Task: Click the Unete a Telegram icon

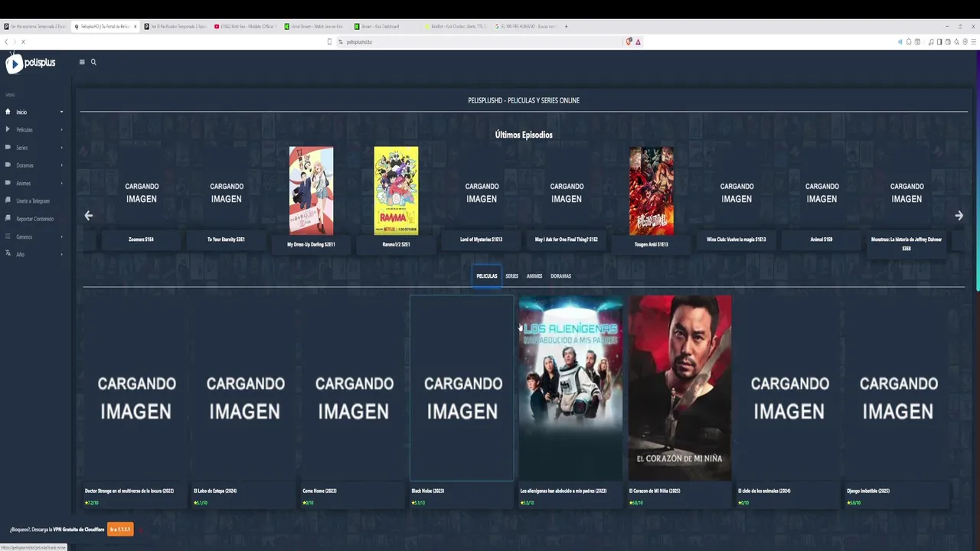Action: (x=8, y=201)
